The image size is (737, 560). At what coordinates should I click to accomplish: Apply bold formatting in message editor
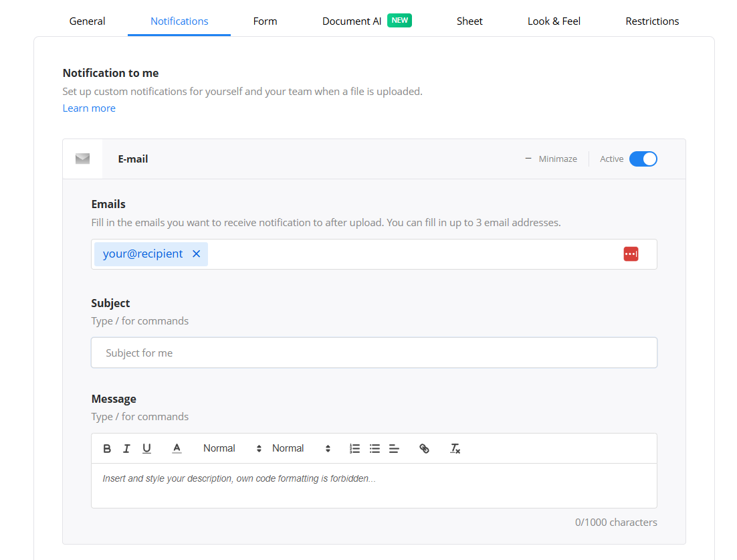107,448
